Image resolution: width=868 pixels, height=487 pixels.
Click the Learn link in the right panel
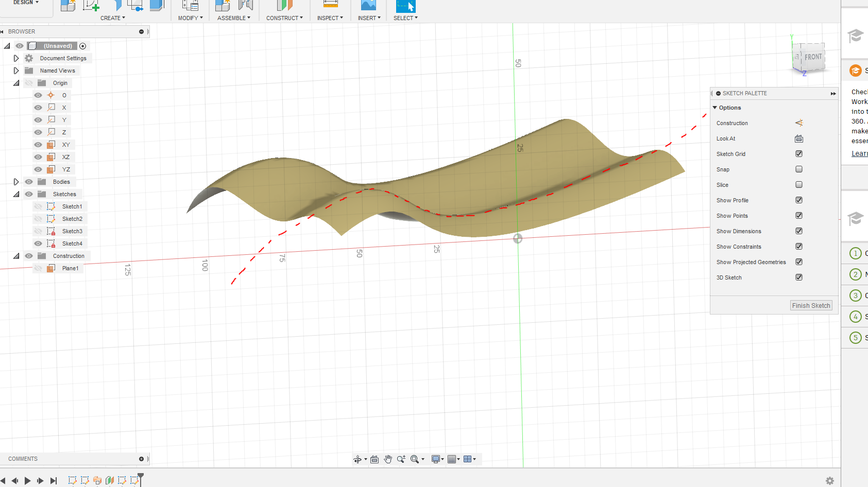859,153
